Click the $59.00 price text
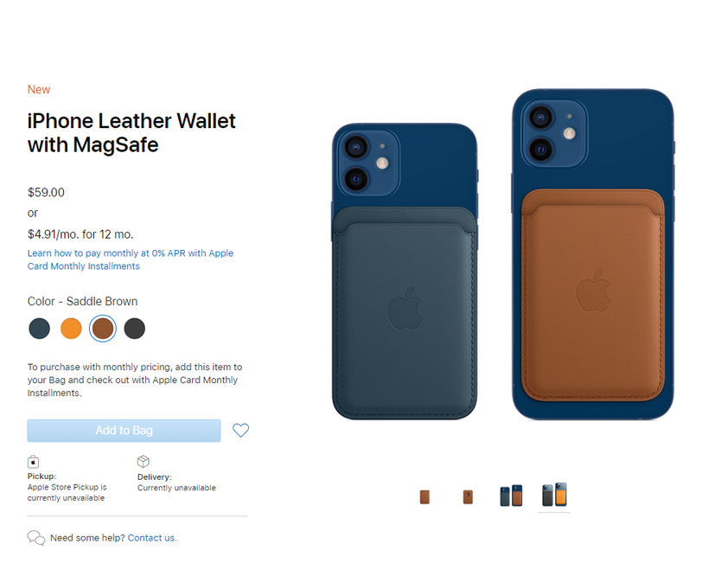This screenshot has height=588, width=702. coord(46,192)
